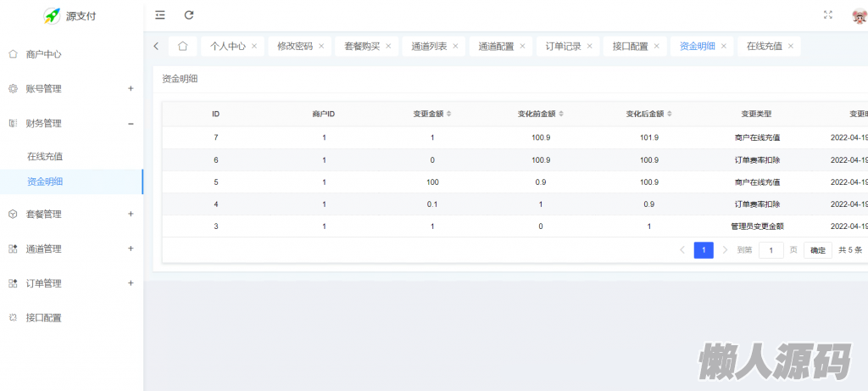Click the sidebar collapse icon in the header
The height and width of the screenshot is (391, 868).
click(x=160, y=15)
